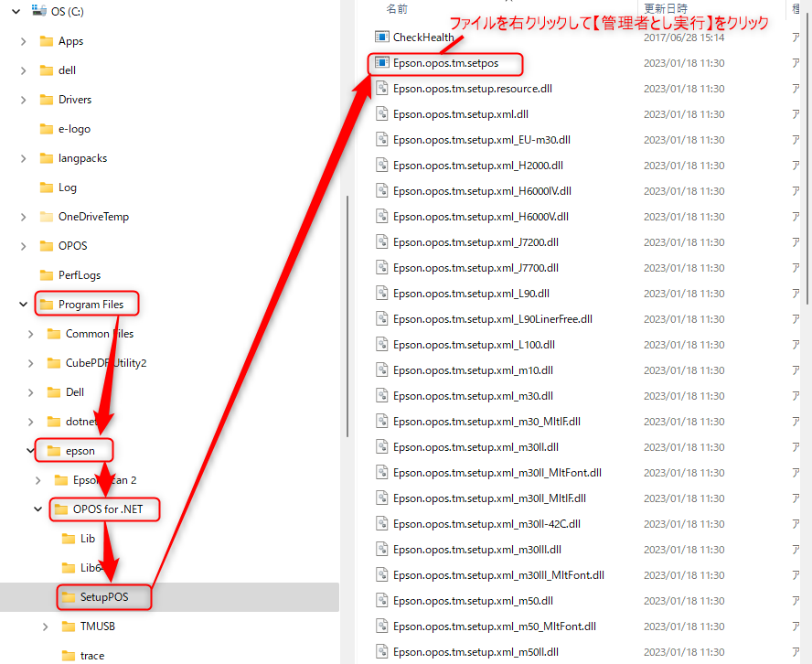Select Epson.opos.tm.setup.xml_m30.dll file

click(473, 396)
